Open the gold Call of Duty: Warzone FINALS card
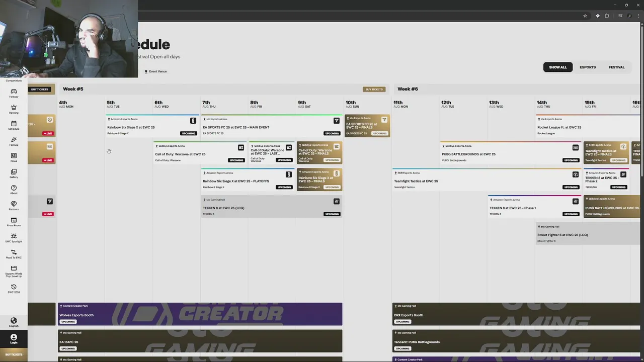The height and width of the screenshot is (362, 644). click(319, 153)
